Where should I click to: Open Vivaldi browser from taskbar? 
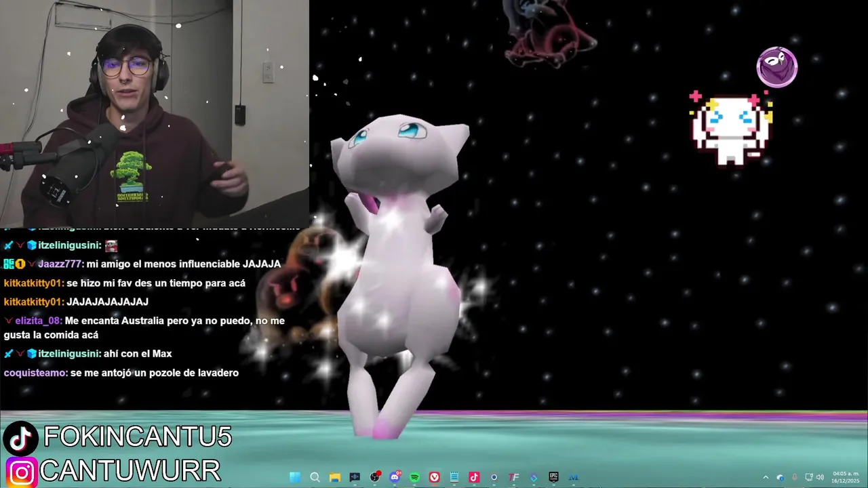pyautogui.click(x=434, y=477)
